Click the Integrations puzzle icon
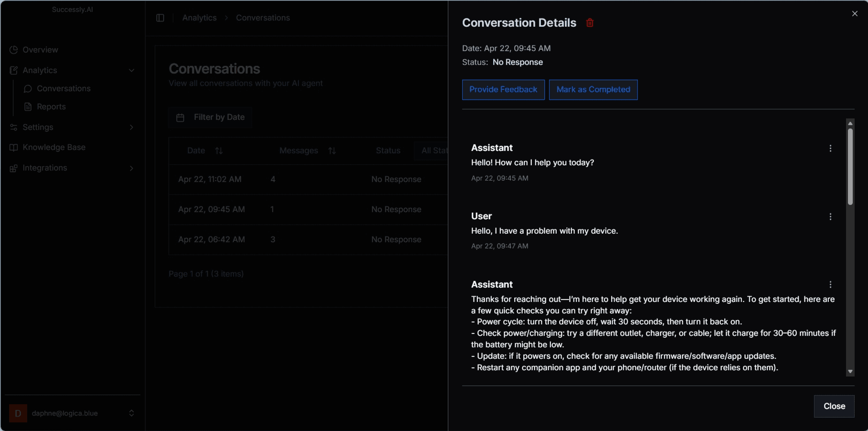This screenshot has width=868, height=431. click(14, 168)
